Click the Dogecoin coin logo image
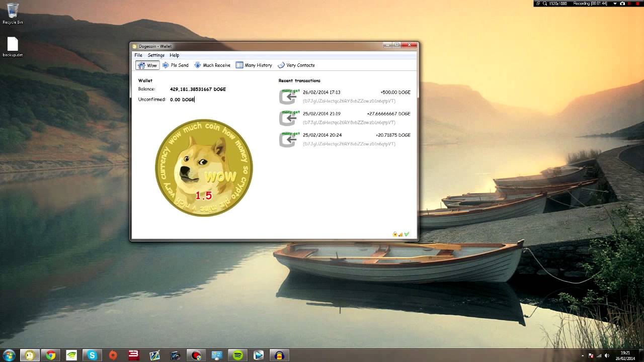644x362 pixels. (204, 168)
